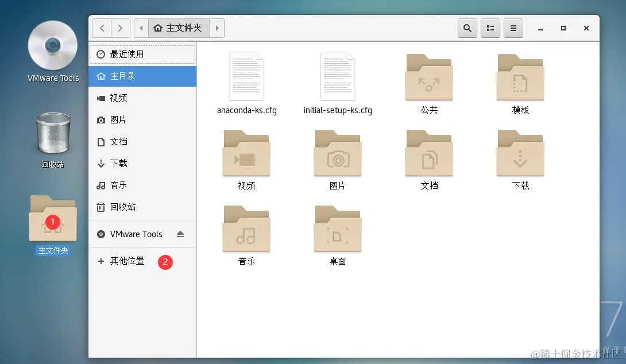Select the 下载 folder in the file area
This screenshot has height=364, width=626.
520,153
